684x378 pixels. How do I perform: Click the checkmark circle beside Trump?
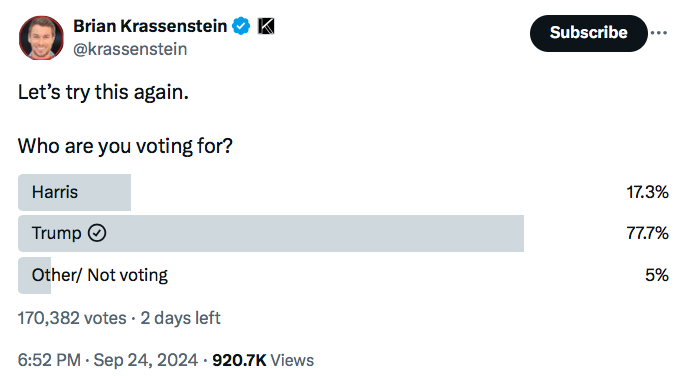97,233
